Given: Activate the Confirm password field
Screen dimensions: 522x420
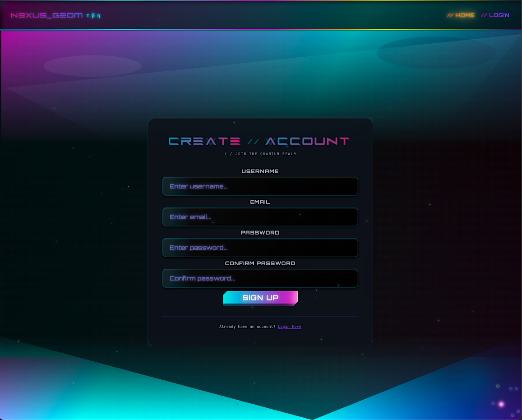Looking at the screenshot, I should coord(260,278).
